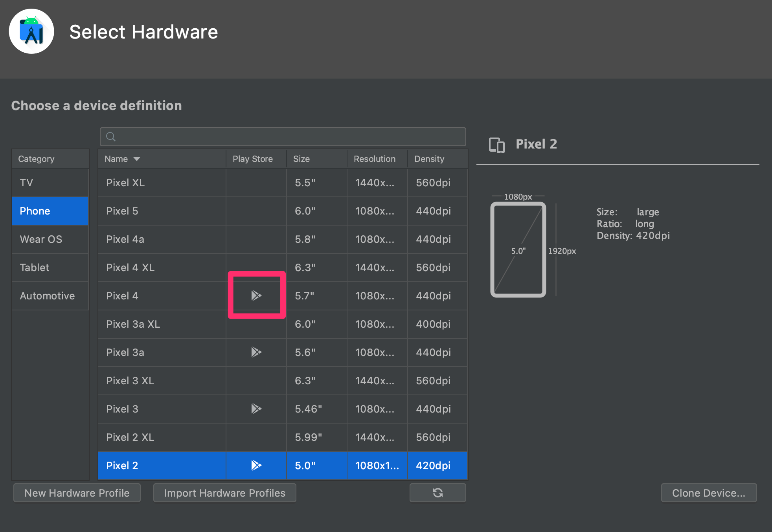Select the Pixel 5 device row

point(283,211)
